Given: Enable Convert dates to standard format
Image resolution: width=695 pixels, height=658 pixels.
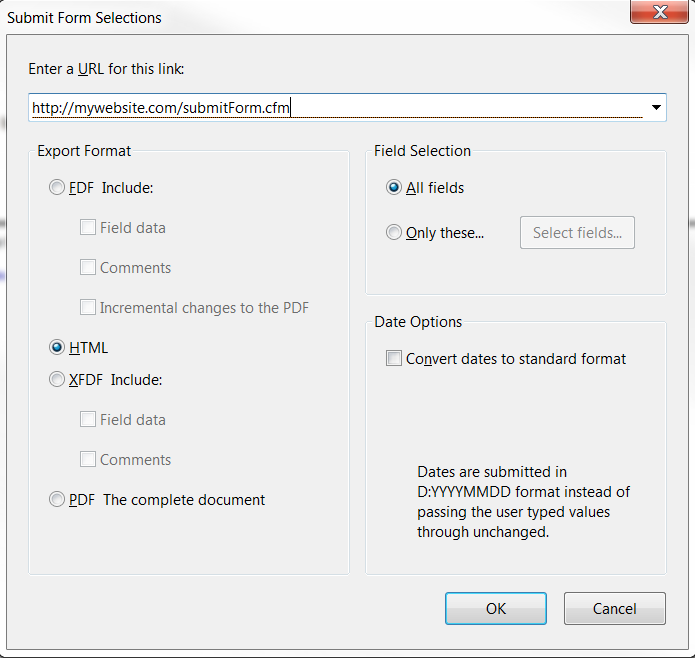Looking at the screenshot, I should (394, 358).
